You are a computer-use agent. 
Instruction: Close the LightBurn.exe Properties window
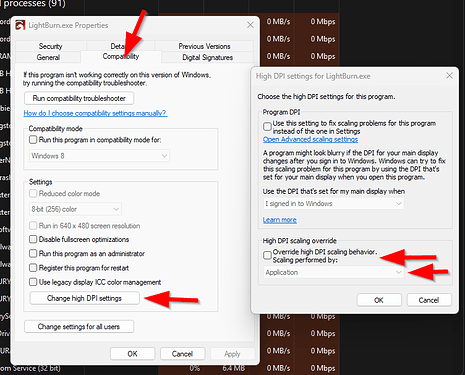[250, 25]
